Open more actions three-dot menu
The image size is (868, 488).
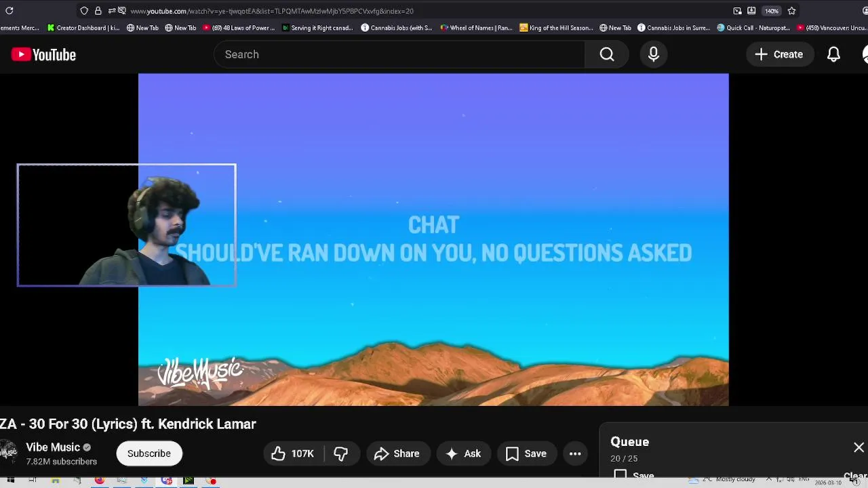tap(575, 454)
